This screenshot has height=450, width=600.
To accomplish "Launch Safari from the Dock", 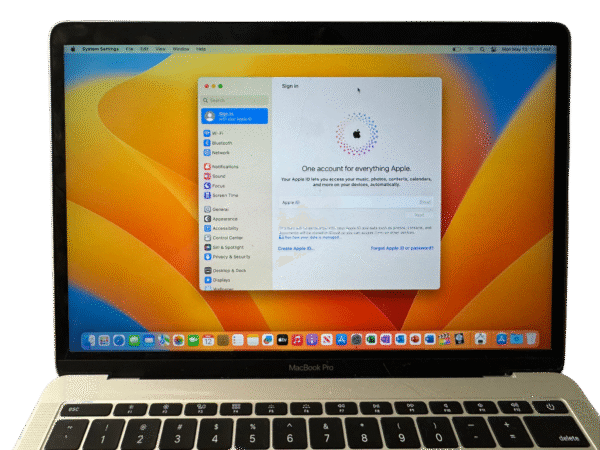I will (x=119, y=340).
